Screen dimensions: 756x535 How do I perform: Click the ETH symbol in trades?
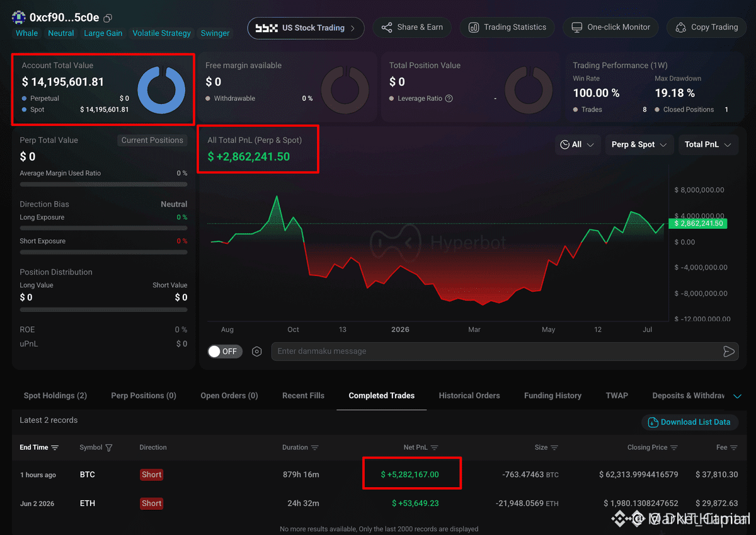click(88, 503)
